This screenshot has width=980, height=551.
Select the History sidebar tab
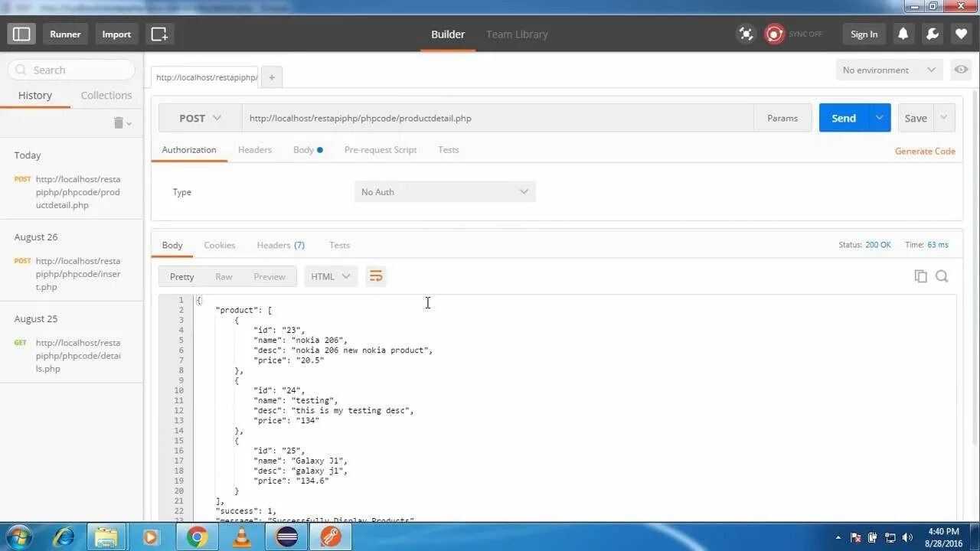tap(35, 95)
